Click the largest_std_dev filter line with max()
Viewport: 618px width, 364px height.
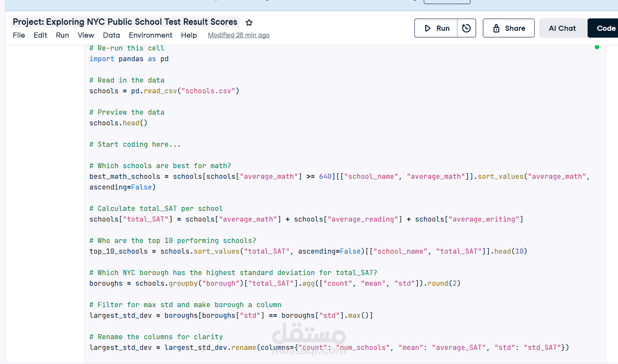point(231,315)
